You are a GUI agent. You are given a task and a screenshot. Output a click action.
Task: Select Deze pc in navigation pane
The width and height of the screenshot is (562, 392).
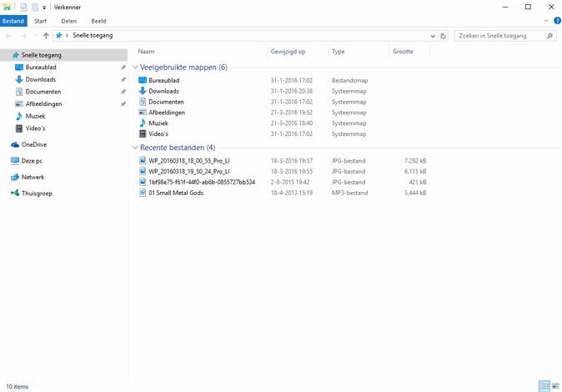click(32, 161)
